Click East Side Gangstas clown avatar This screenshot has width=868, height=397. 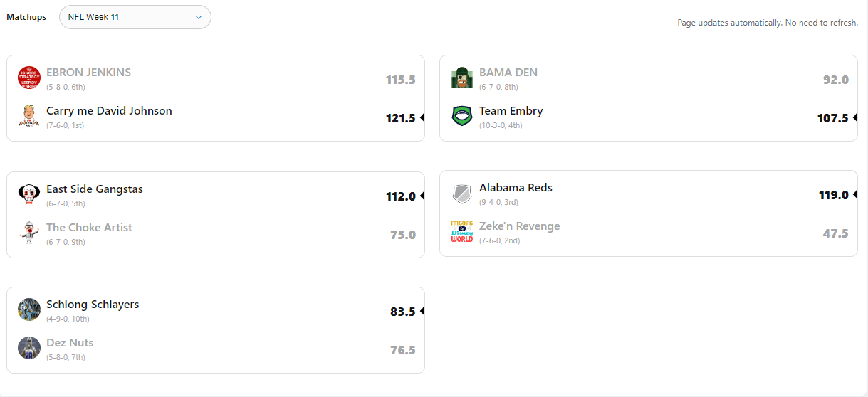click(x=29, y=194)
